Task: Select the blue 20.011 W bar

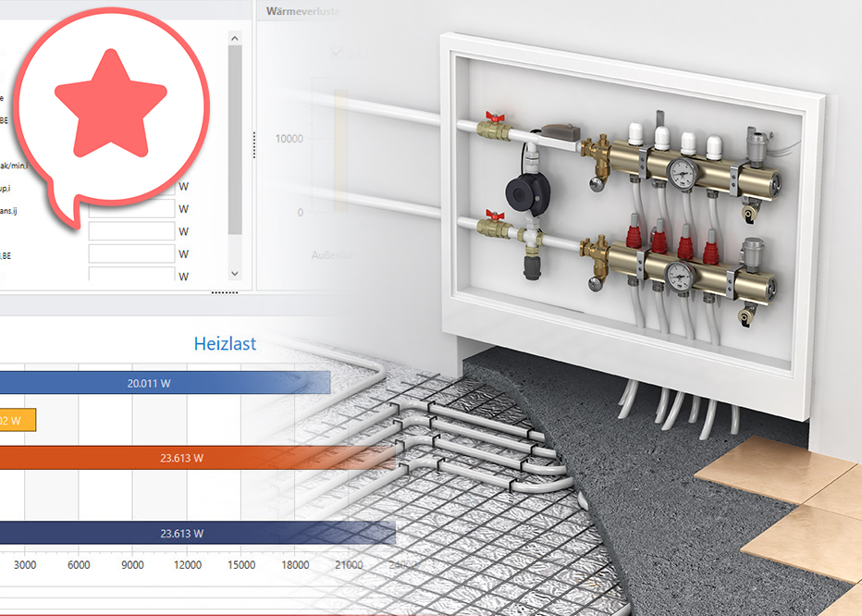Action: pyautogui.click(x=165, y=383)
